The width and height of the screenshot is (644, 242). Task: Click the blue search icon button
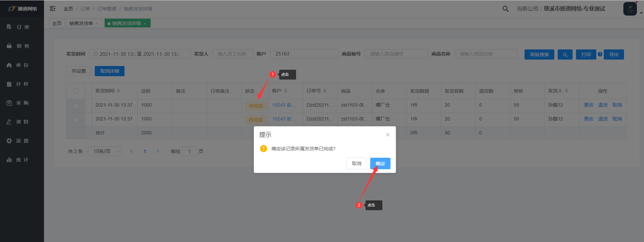click(x=565, y=54)
